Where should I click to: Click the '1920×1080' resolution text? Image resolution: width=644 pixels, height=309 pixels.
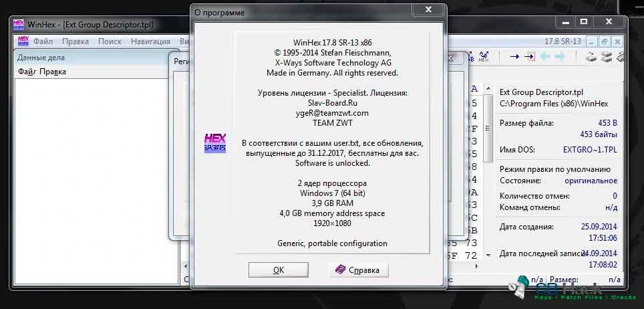click(332, 223)
